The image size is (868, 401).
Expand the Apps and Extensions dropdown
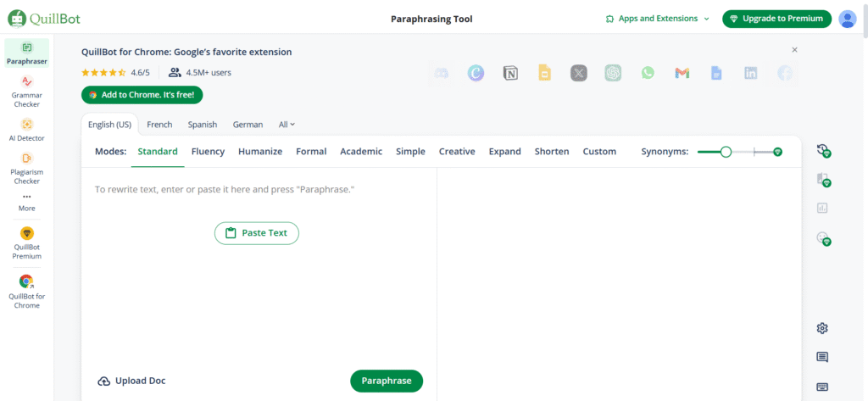[x=658, y=19]
